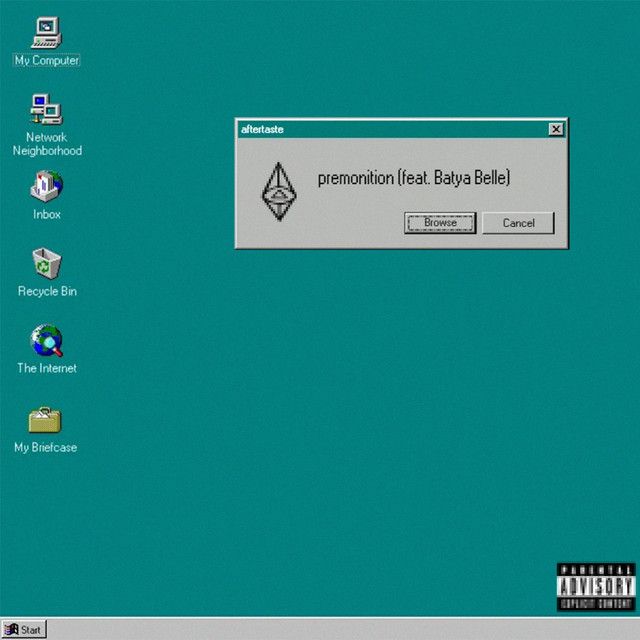This screenshot has height=640, width=640.
Task: Open the Inbox desktop icon
Action: pyautogui.click(x=47, y=187)
